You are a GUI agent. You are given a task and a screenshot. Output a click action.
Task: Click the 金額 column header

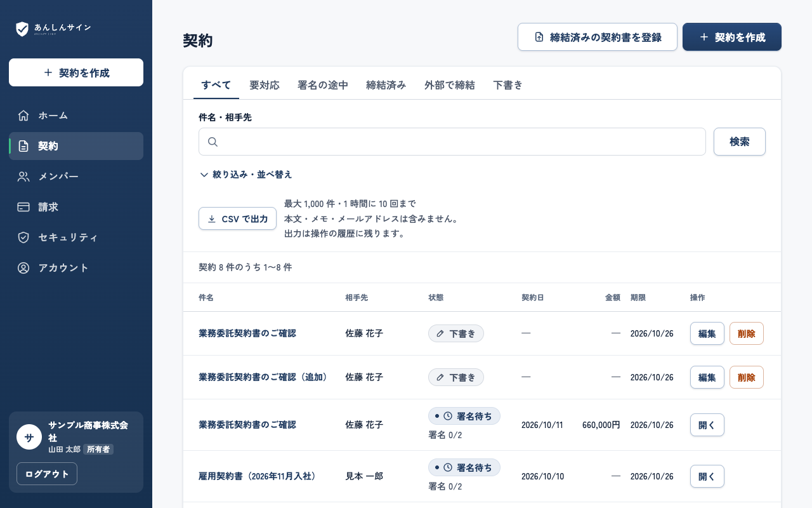pos(613,297)
